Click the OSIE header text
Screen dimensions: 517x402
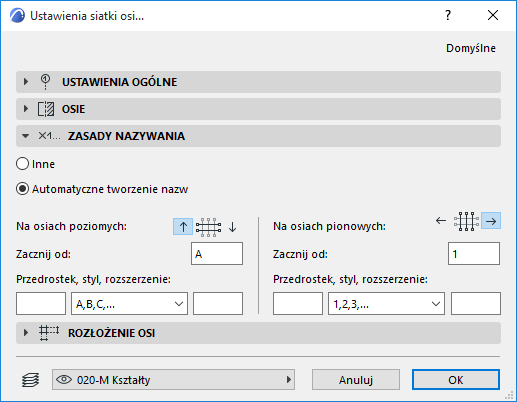click(73, 109)
